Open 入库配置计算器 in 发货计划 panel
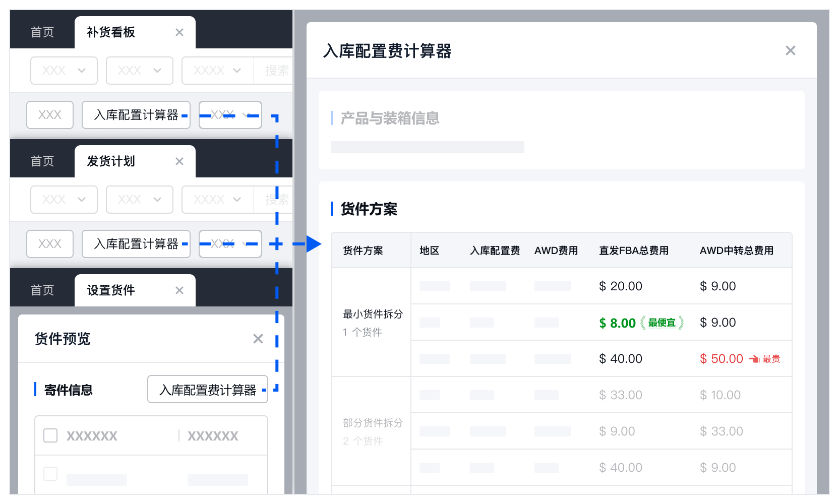The image size is (839, 504). [x=136, y=244]
